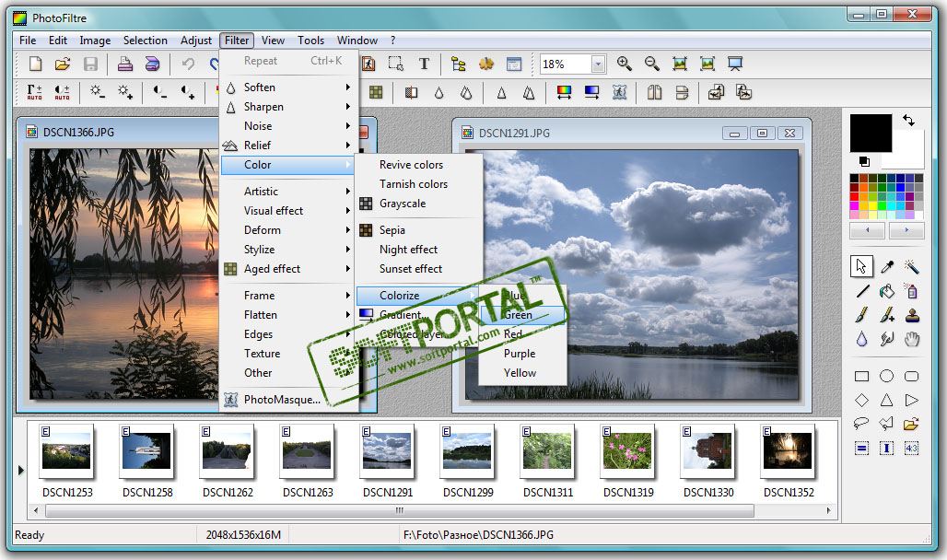Select the Selection arrow tool
Screen dimensions: 947x560
click(x=862, y=266)
